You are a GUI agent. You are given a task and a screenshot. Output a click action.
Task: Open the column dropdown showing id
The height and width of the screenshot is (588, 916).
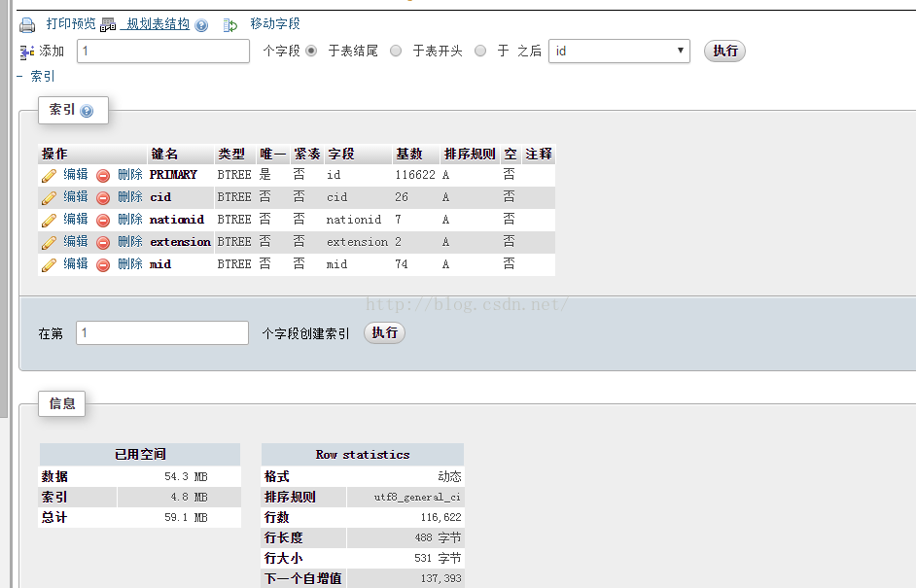coord(619,51)
